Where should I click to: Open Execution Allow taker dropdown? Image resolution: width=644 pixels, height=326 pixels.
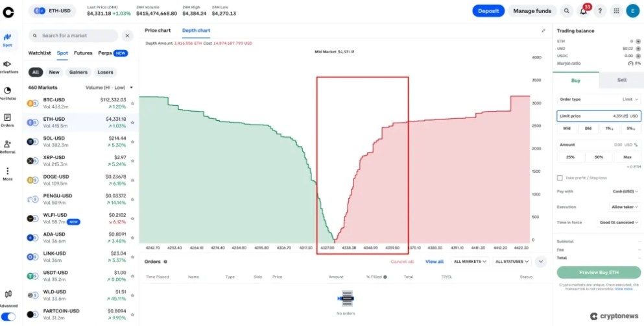625,207
